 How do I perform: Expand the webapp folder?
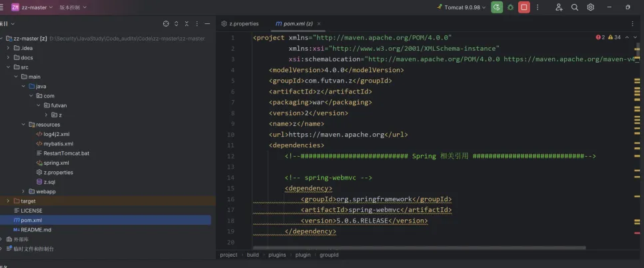(x=23, y=191)
